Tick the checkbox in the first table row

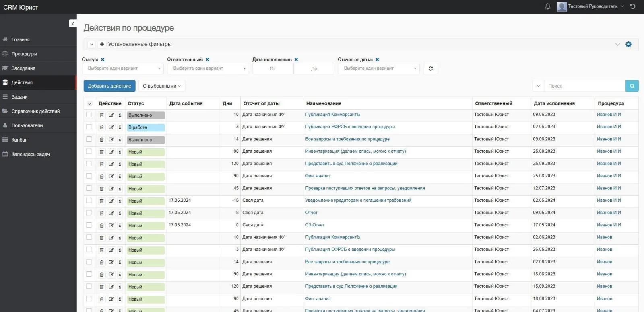coord(89,115)
